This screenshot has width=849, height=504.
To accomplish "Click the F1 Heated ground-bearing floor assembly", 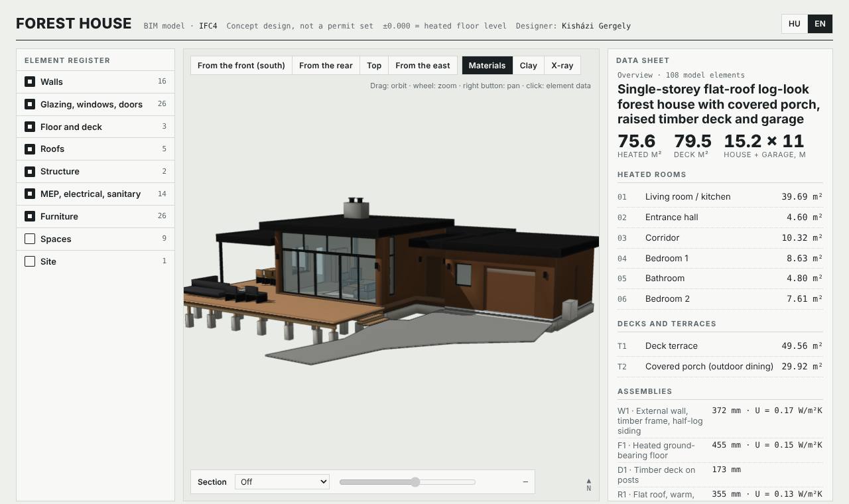I will pos(720,450).
